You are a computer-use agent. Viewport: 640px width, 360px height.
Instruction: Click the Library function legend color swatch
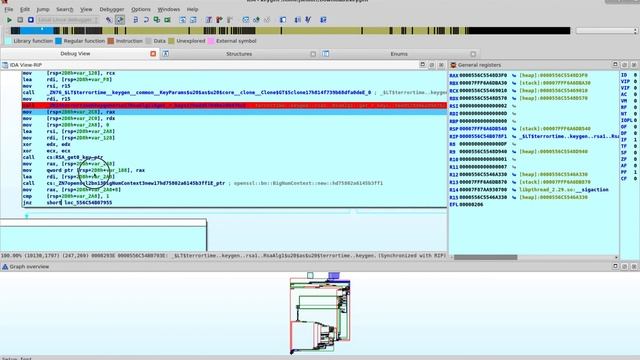8,41
